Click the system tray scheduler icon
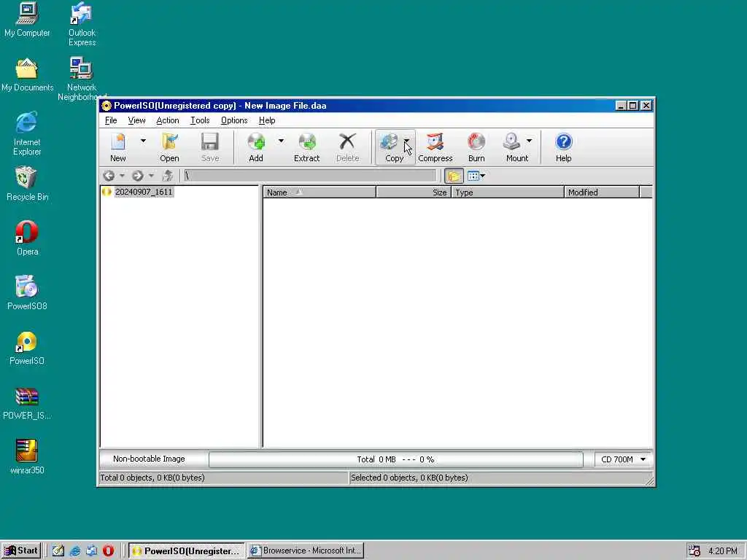This screenshot has width=747, height=560. click(x=694, y=551)
